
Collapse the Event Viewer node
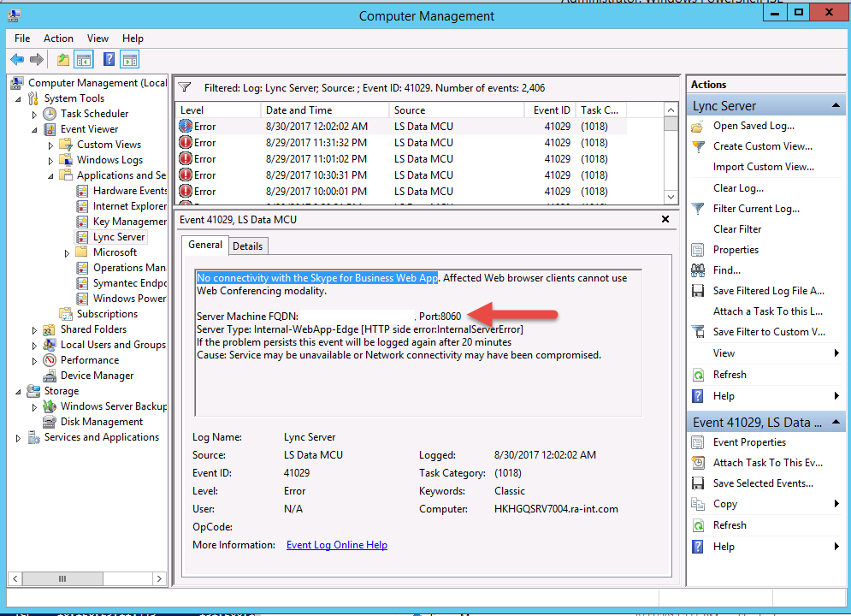[35, 130]
